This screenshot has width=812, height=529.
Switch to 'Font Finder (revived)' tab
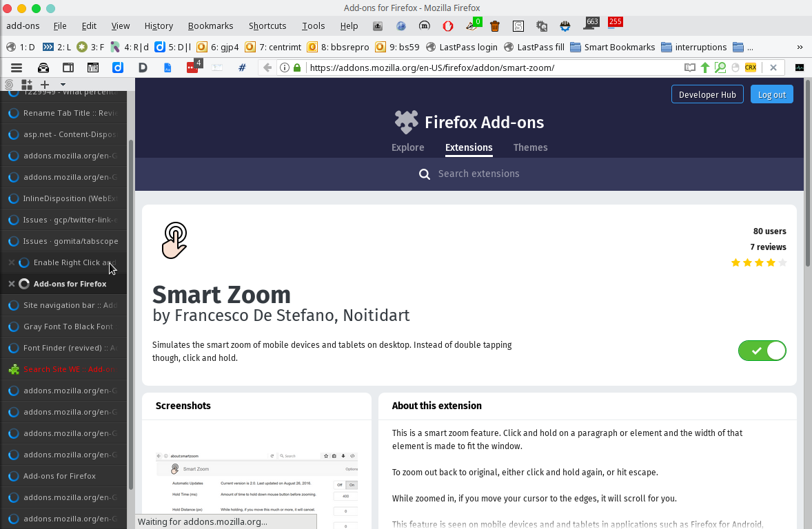[63, 348]
